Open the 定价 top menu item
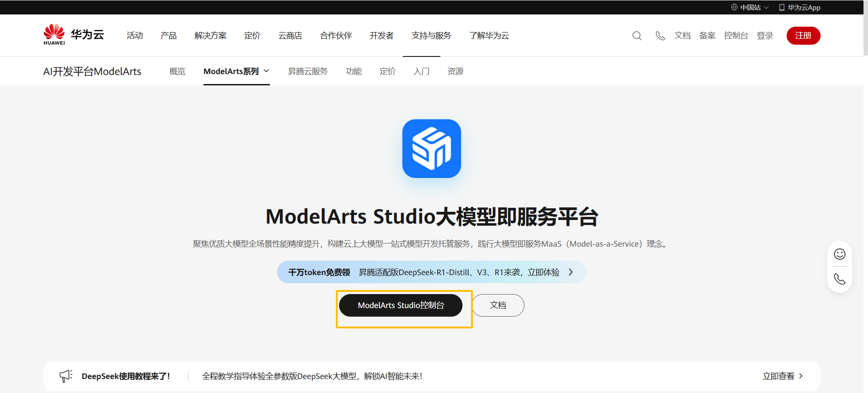868x393 pixels. (x=252, y=36)
